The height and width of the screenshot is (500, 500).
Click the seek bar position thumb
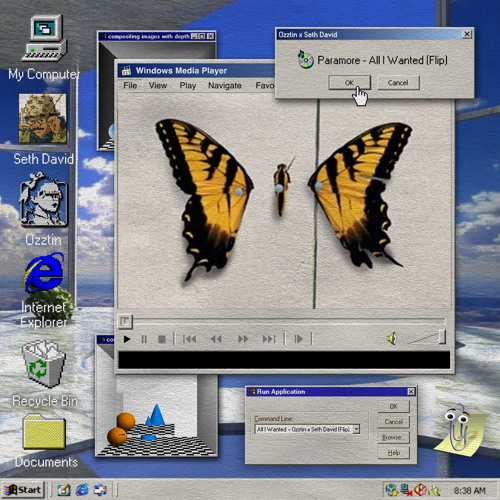[x=125, y=321]
